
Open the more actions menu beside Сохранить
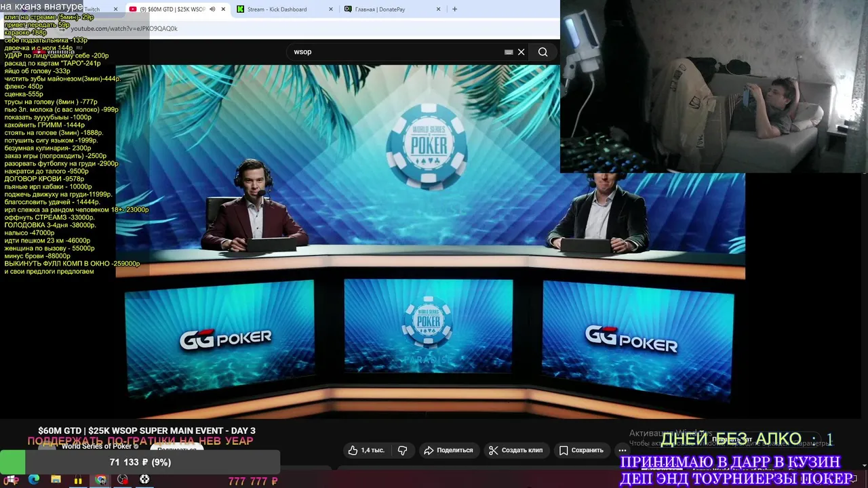622,450
